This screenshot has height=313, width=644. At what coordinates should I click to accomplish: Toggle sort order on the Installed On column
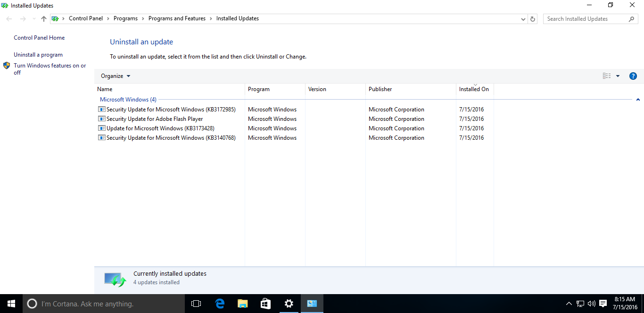coord(474,89)
